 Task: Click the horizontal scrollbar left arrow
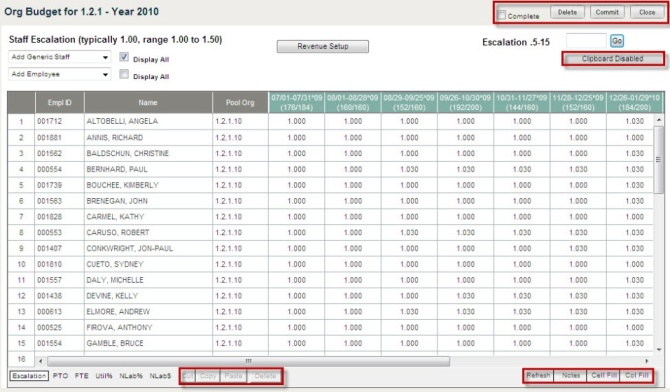tap(41, 361)
